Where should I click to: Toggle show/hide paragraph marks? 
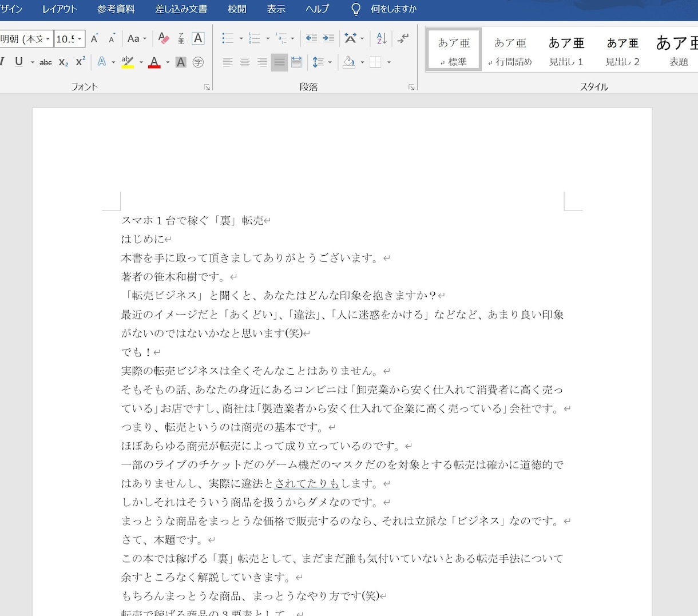point(403,38)
